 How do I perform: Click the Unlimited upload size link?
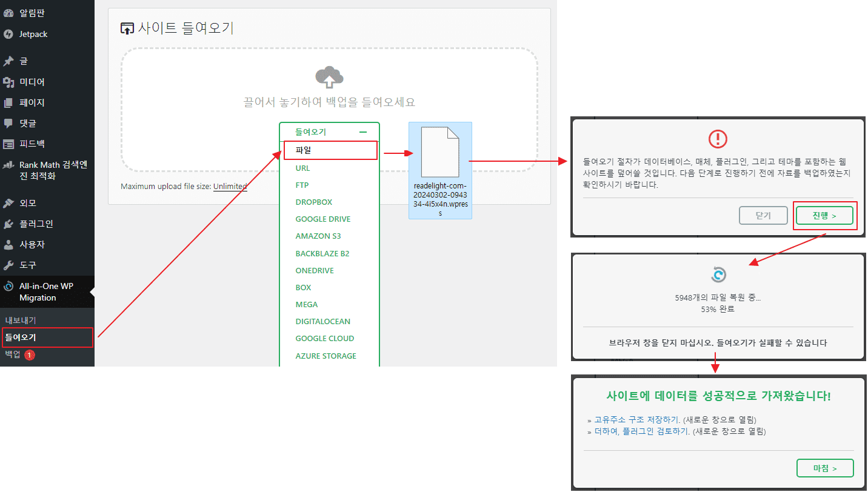point(230,187)
